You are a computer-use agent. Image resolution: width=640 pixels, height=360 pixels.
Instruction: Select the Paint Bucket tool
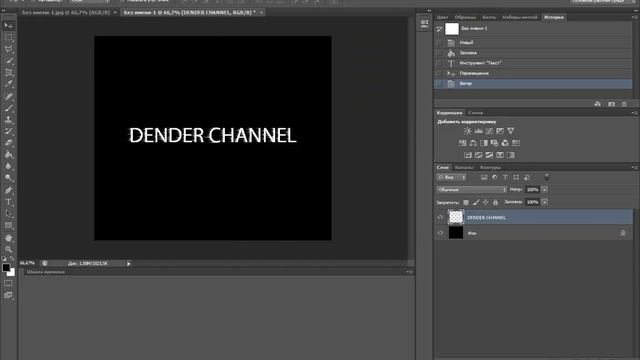[9, 155]
